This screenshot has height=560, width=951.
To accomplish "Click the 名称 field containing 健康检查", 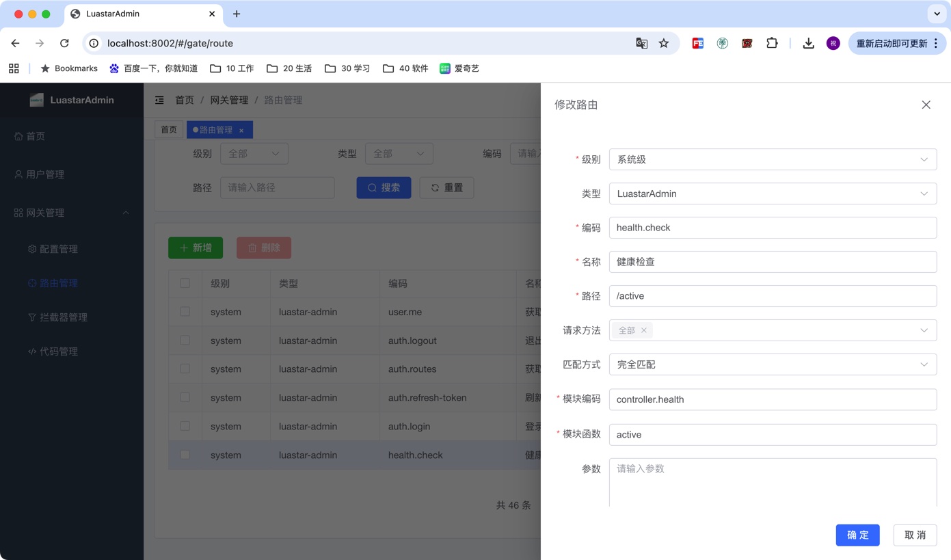I will pos(773,262).
